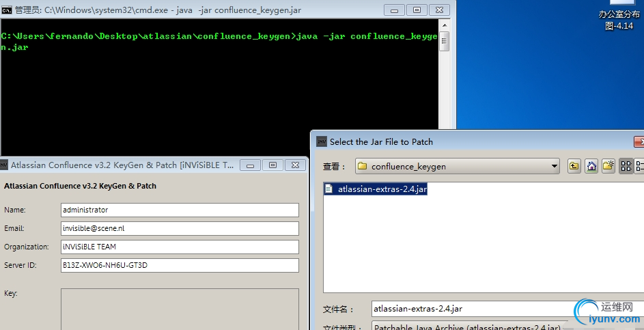
Task: Click the Select Jar dialog title icon
Action: 322,142
